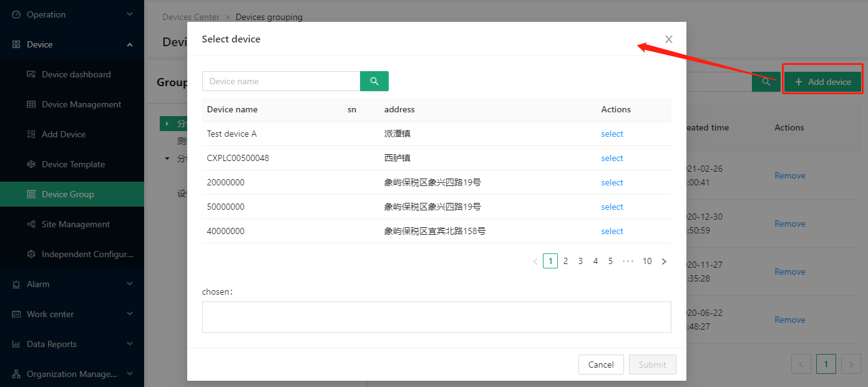Image resolution: width=868 pixels, height=387 pixels.
Task: Expand the Operation menu chevron
Action: pyautogui.click(x=130, y=14)
